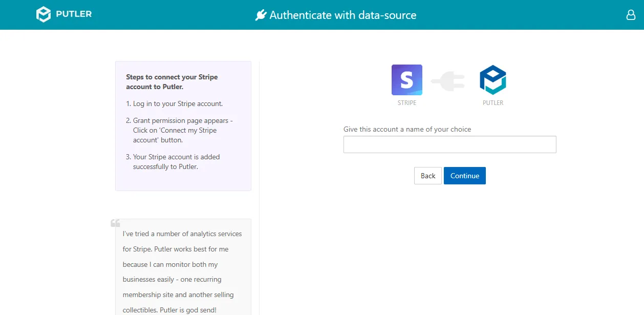
Task: Click the gray plug connector between logos
Action: point(448,81)
